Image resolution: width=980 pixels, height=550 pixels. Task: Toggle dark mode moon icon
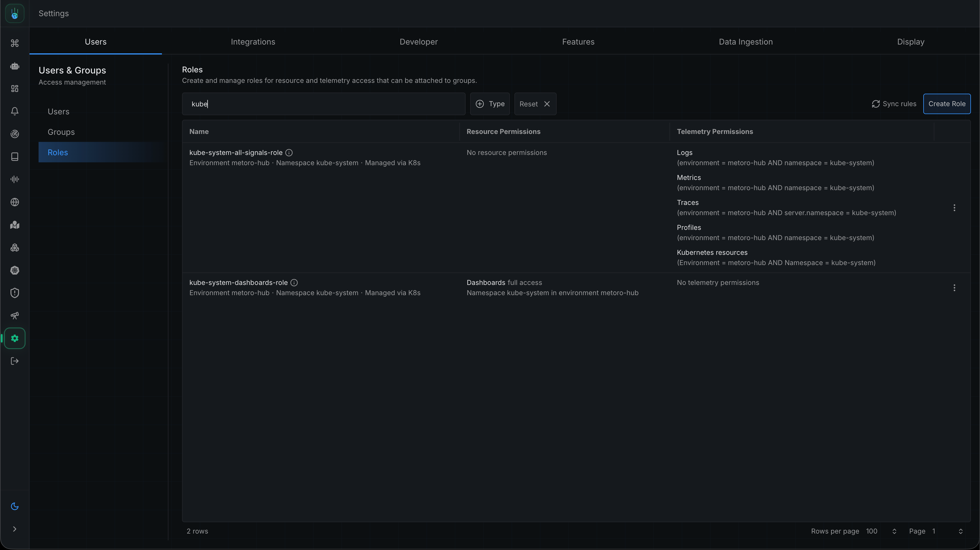pos(14,506)
